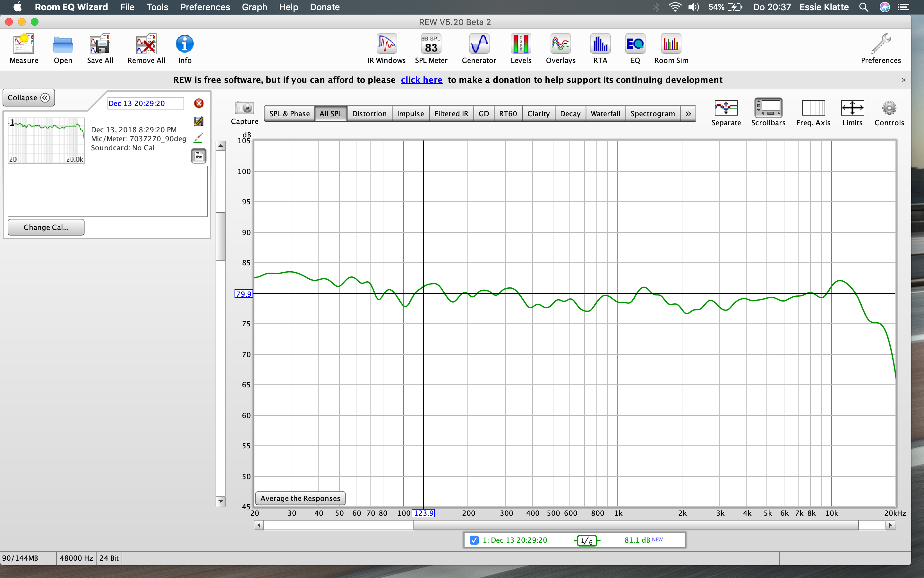Open the RT60 tab
Viewport: 924px width, 578px height.
click(x=508, y=114)
